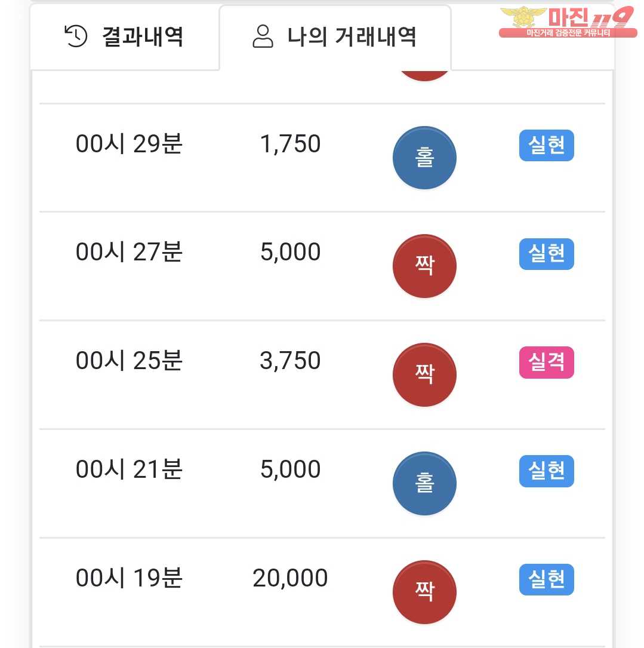Click the 1,750 amount entry
The image size is (644, 648).
pyautogui.click(x=290, y=144)
